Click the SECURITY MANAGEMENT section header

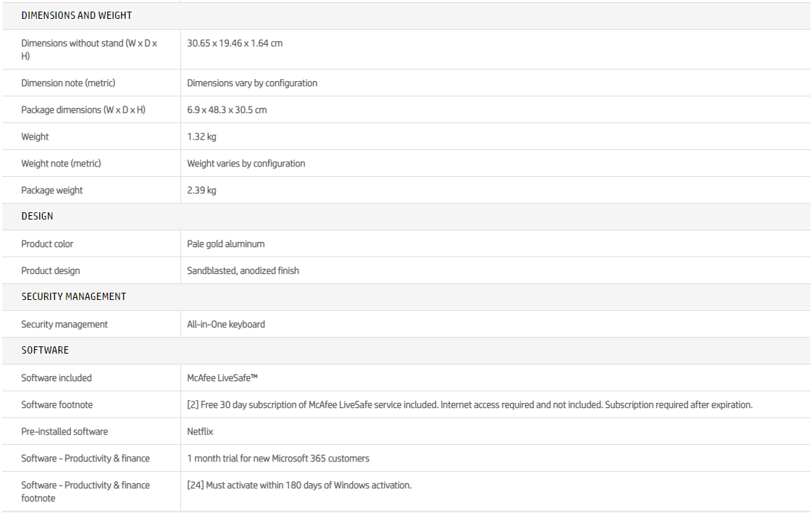73,296
